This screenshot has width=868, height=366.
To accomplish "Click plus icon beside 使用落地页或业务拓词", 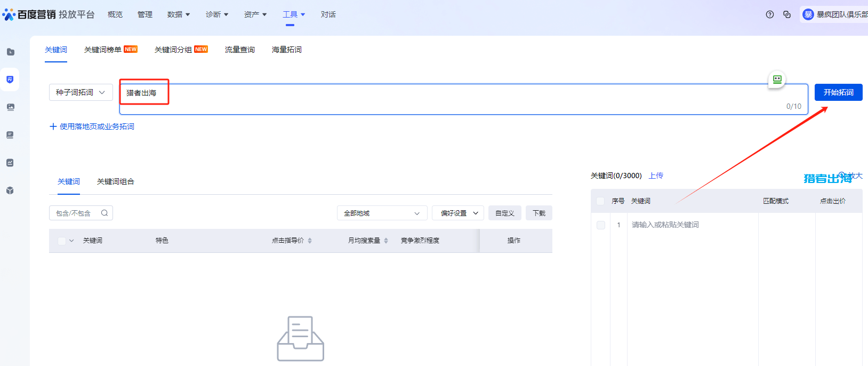I will point(53,126).
